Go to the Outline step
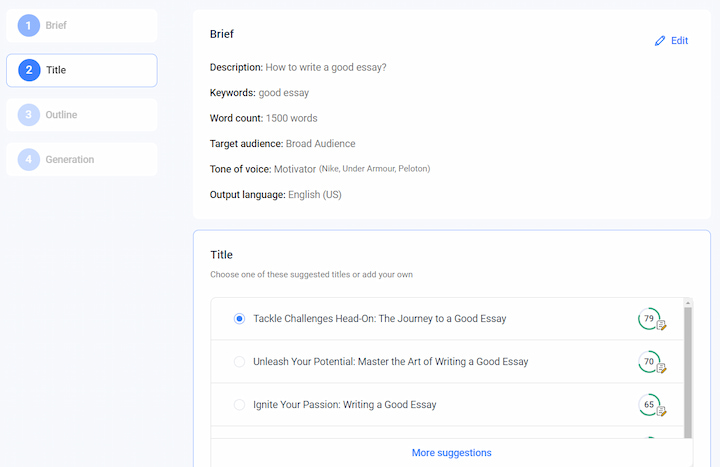This screenshot has width=720, height=467. [x=82, y=115]
